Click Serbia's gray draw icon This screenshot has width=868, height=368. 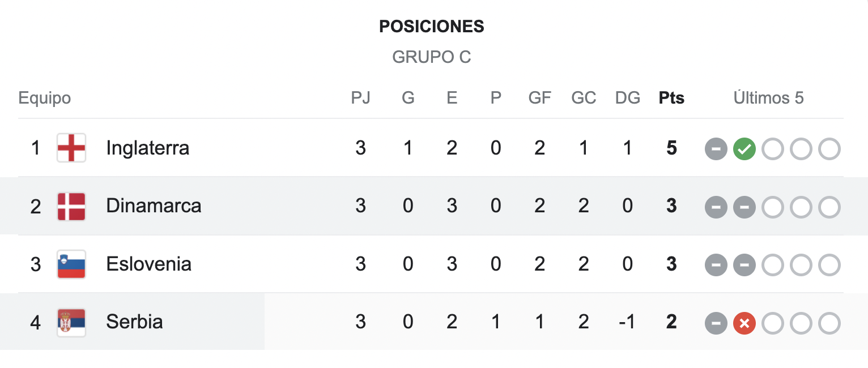(716, 323)
